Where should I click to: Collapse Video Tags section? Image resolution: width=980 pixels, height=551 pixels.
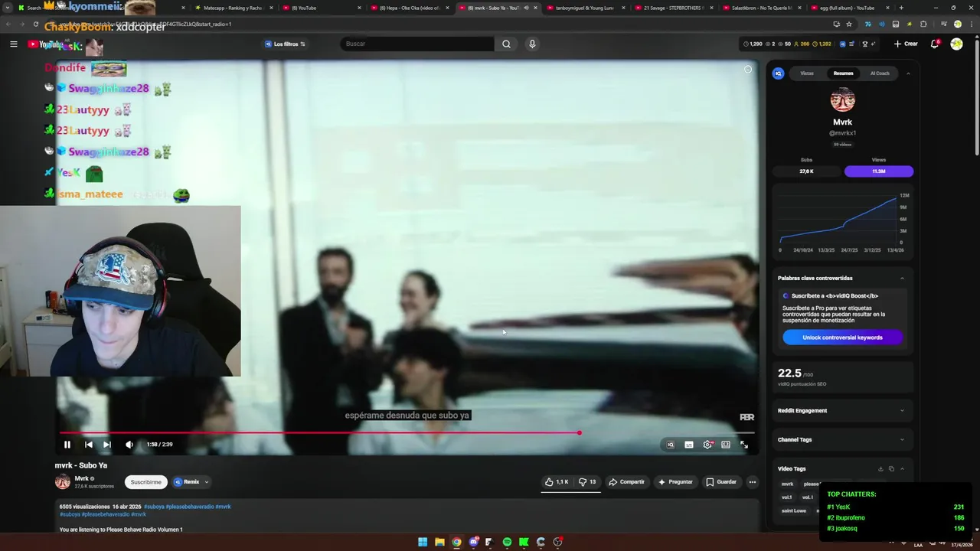coord(902,468)
